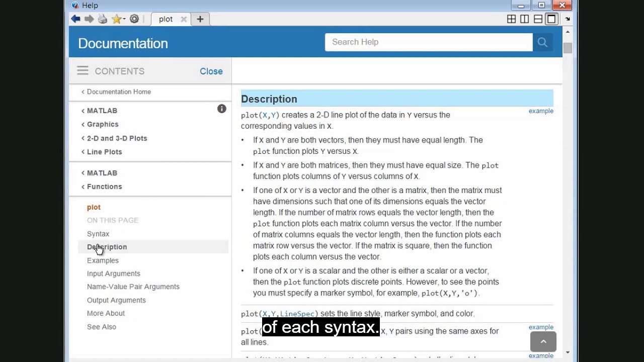Close the plot tab
Viewport: 644px width, 362px height.
pos(184,19)
